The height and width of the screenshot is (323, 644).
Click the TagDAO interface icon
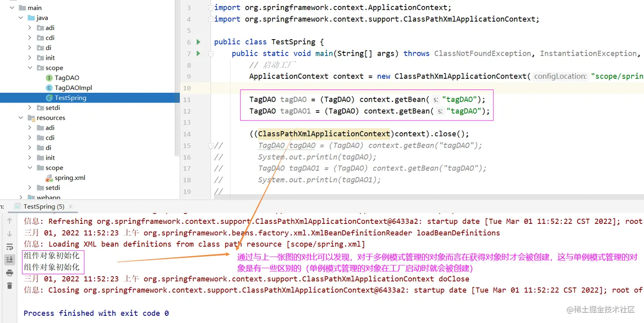tap(49, 78)
